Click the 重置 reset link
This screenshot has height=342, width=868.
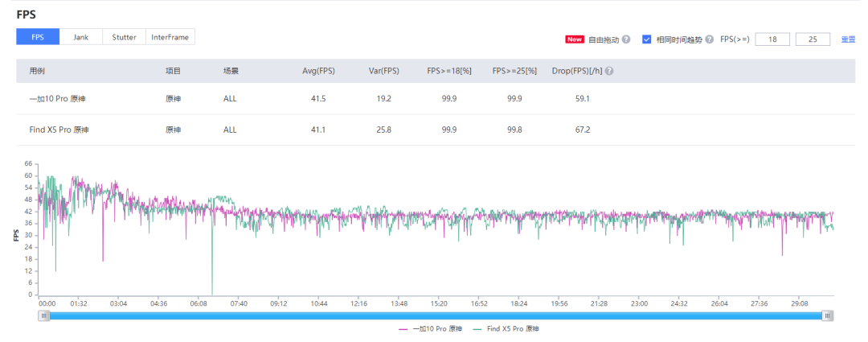click(848, 39)
